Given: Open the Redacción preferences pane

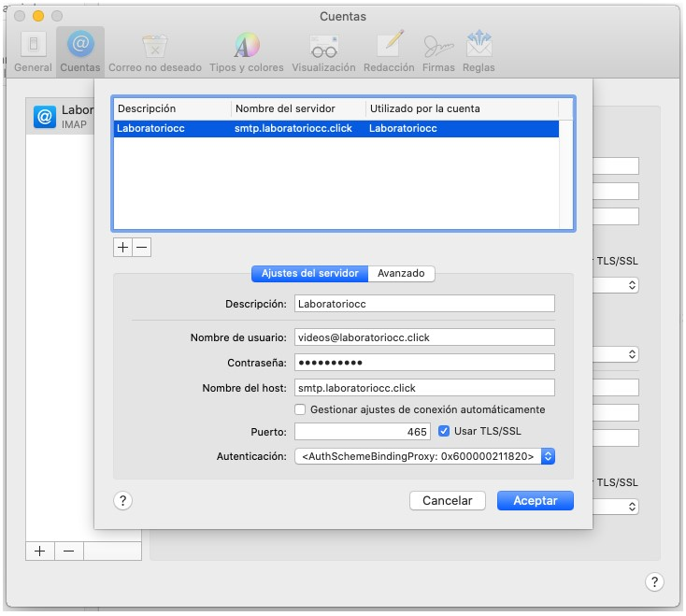Looking at the screenshot, I should click(x=389, y=52).
